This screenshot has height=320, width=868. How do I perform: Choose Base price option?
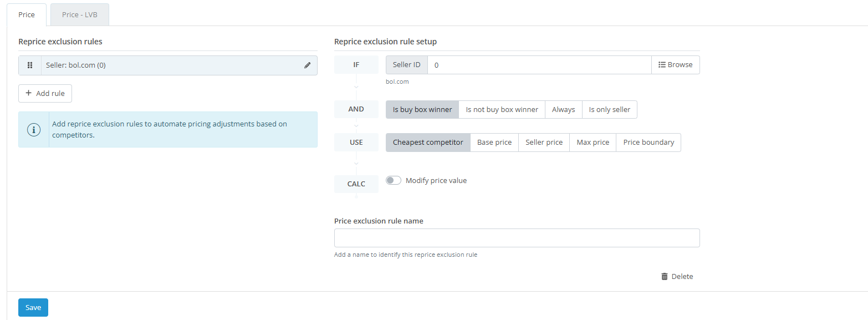tap(494, 143)
